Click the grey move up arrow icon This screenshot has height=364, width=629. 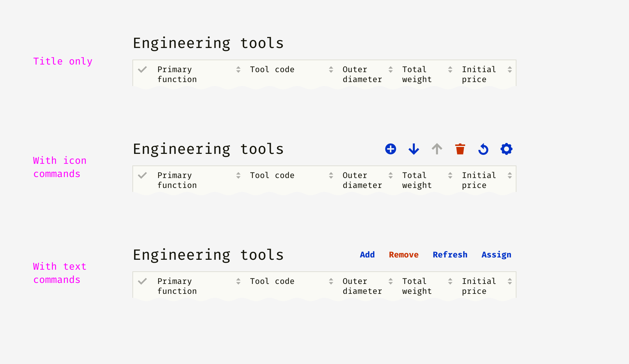point(437,149)
